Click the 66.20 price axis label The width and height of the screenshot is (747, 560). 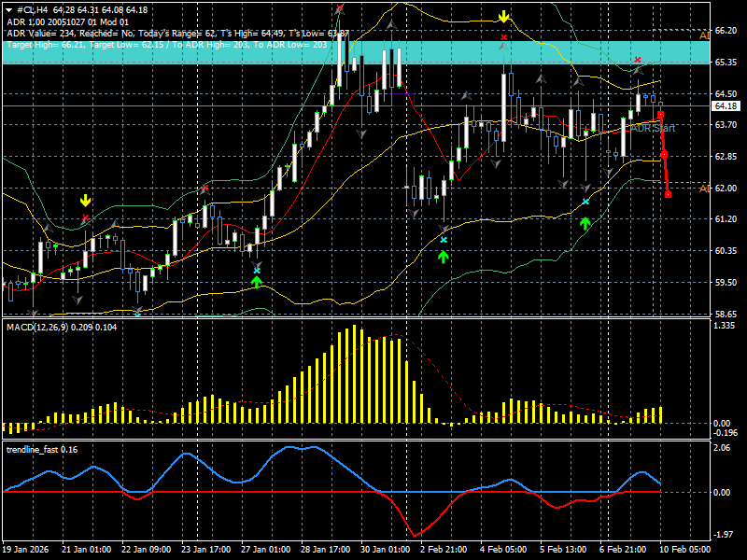726,31
